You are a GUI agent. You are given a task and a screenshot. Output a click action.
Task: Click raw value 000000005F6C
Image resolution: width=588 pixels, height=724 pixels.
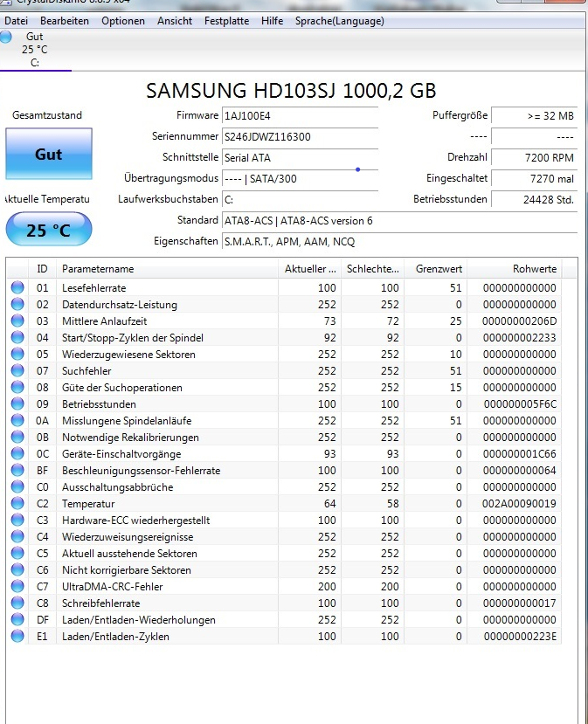520,404
